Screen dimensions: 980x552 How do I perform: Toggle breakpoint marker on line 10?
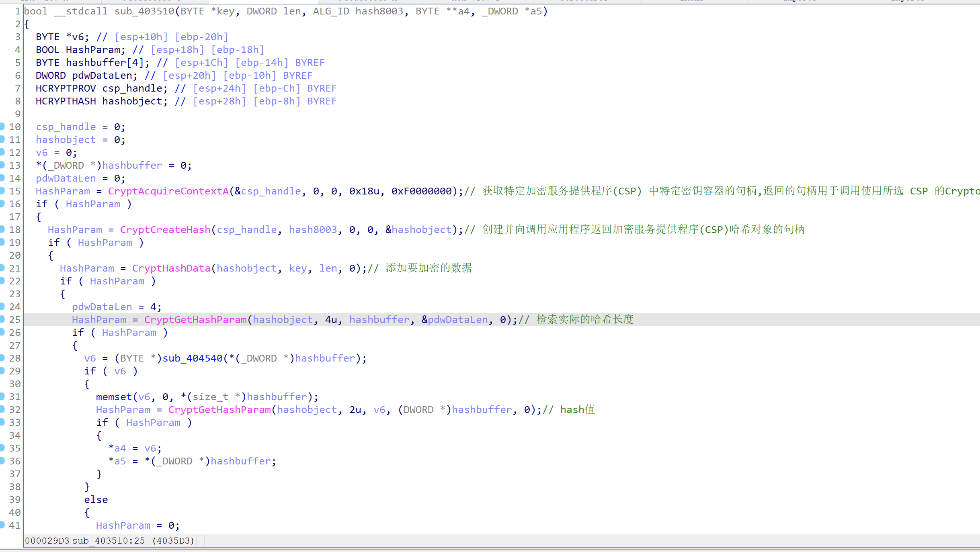tap(2, 127)
